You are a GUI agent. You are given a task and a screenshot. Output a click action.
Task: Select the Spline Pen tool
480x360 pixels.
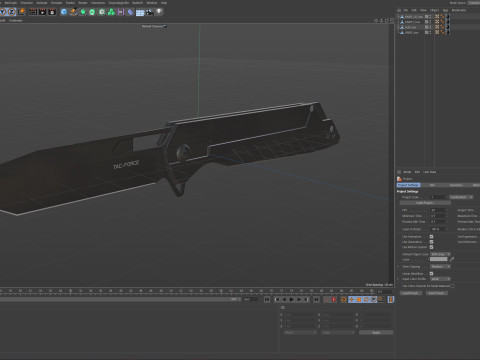pos(73,12)
